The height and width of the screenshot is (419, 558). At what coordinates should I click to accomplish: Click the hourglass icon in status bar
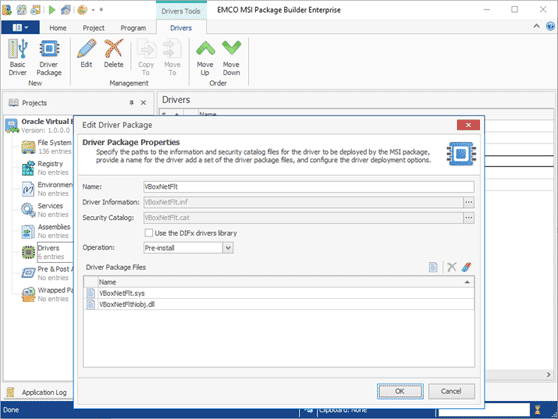[537, 410]
